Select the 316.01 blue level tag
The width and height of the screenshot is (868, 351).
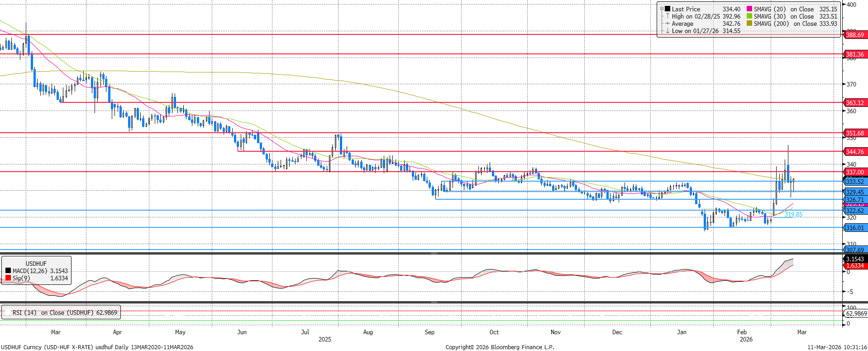click(x=855, y=228)
